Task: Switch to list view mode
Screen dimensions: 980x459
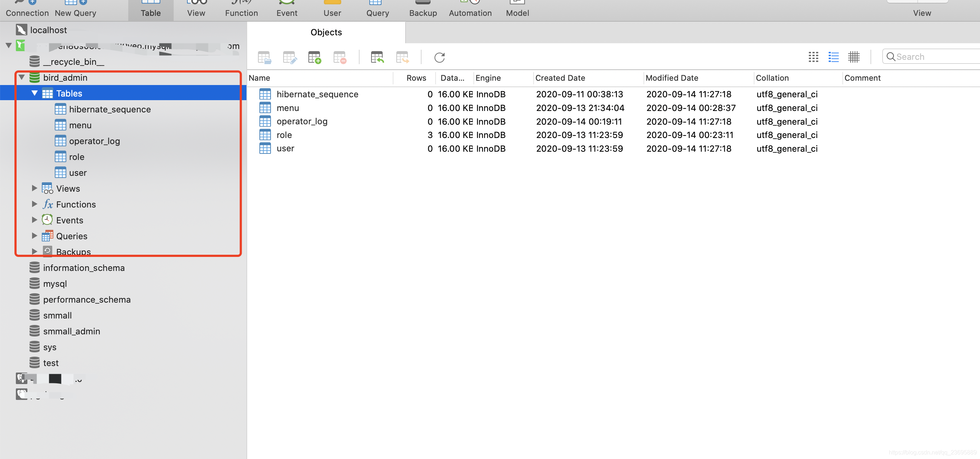Action: pos(833,57)
